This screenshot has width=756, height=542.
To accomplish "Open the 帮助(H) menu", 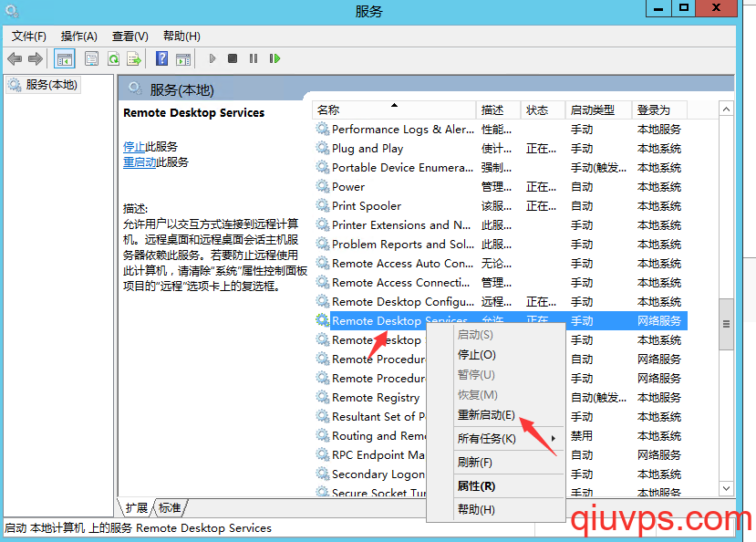I will point(181,36).
